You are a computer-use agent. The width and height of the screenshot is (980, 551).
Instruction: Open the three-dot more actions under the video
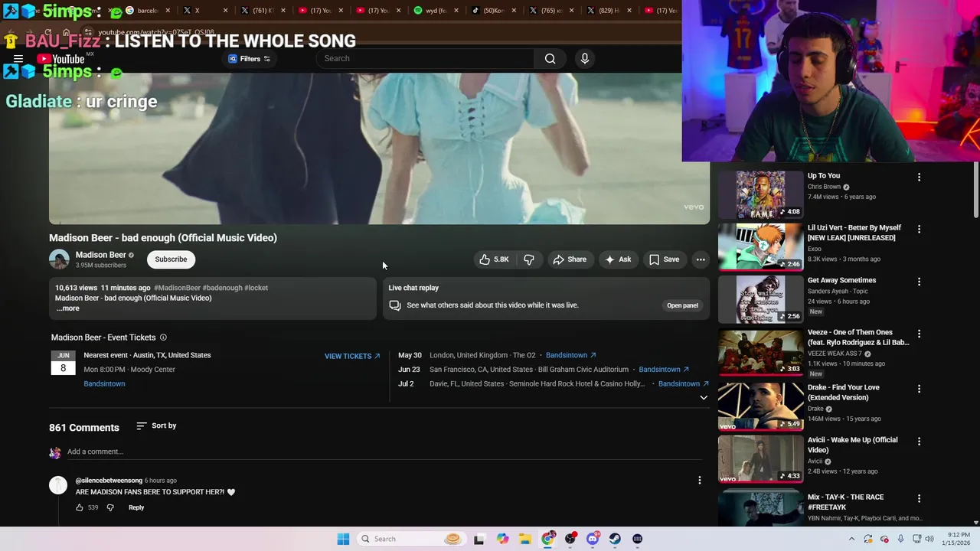[x=701, y=259]
